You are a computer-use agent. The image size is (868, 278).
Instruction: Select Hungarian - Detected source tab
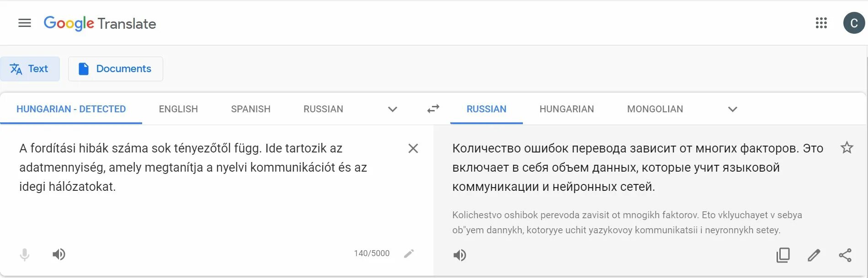click(x=71, y=109)
